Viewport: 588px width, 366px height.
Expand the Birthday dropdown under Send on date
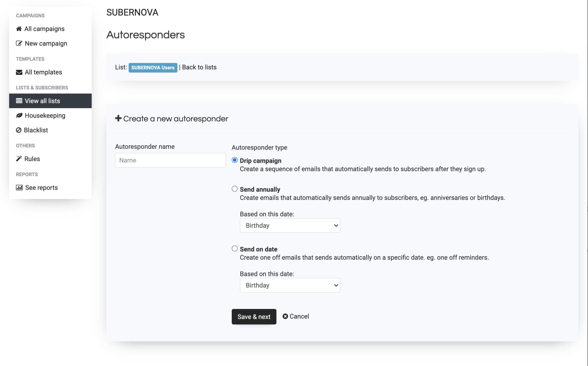click(290, 285)
